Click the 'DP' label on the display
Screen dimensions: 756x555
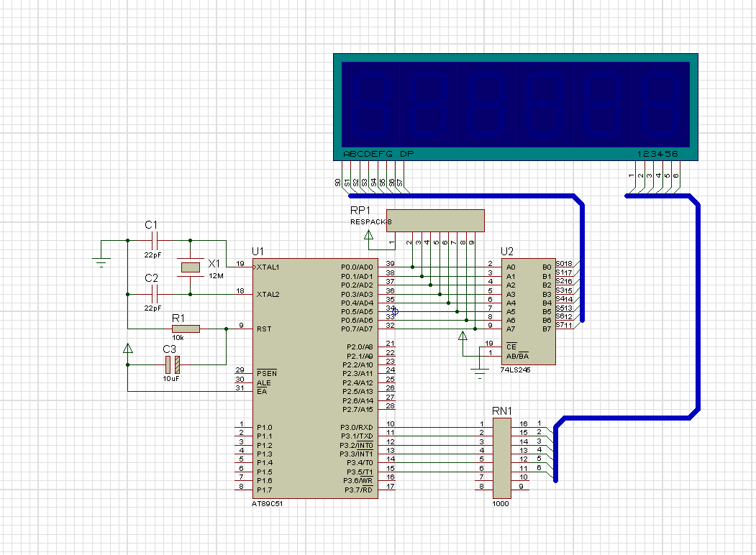click(407, 154)
